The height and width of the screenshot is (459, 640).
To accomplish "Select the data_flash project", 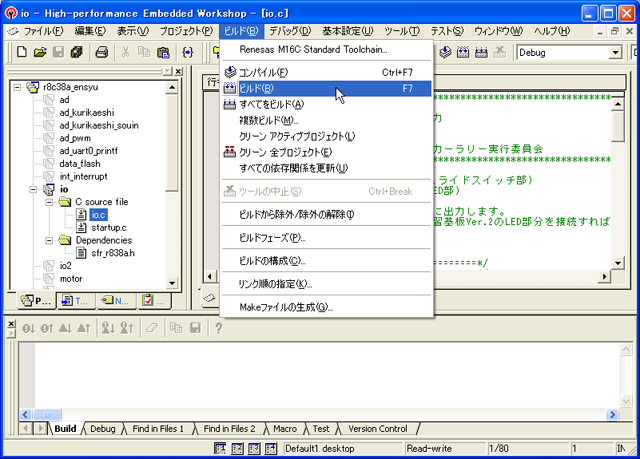I will (80, 164).
